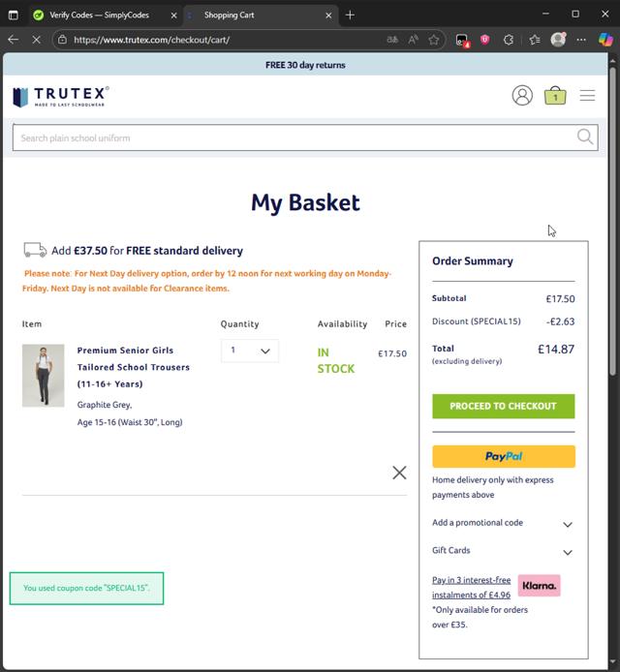Open extension icon with red badge
This screenshot has height=672, width=620.
click(x=462, y=41)
